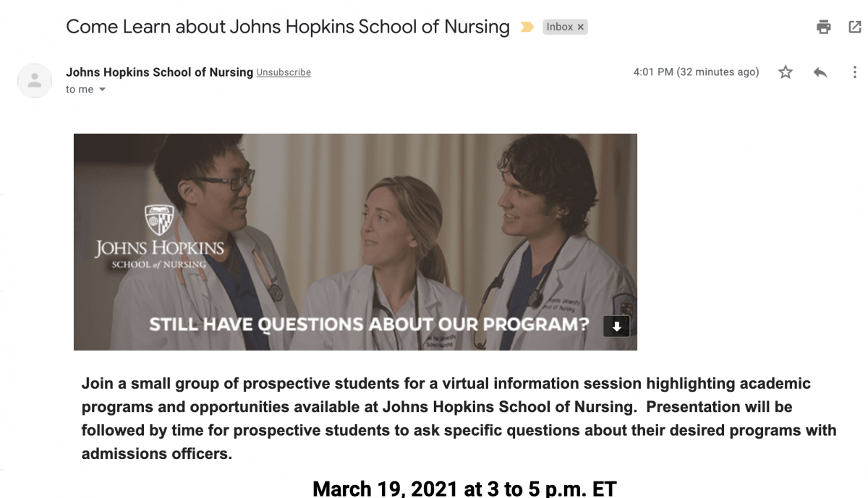The height and width of the screenshot is (498, 868).
Task: Click the email subject line heading
Action: coord(288,27)
